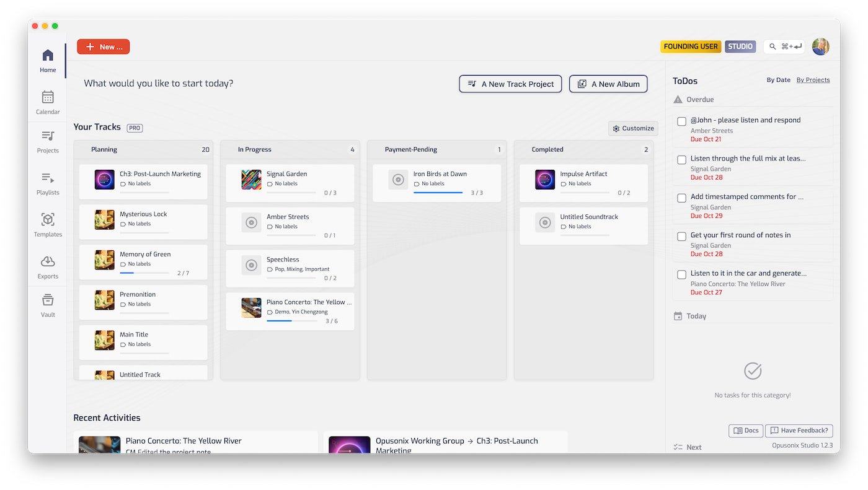Open the Signal Garden track card thumbnail
Image resolution: width=868 pixels, height=490 pixels.
pos(251,180)
